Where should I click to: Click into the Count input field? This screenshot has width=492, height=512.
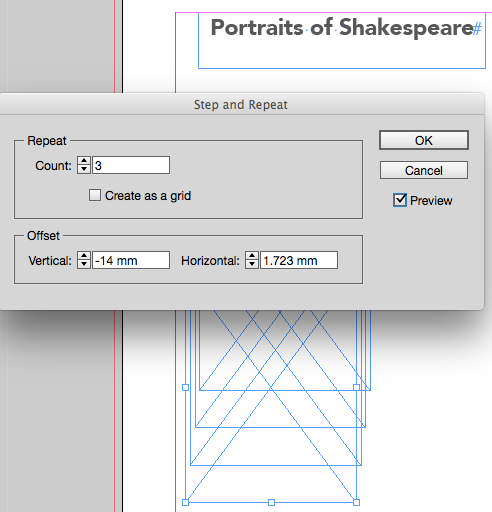pyautogui.click(x=131, y=165)
